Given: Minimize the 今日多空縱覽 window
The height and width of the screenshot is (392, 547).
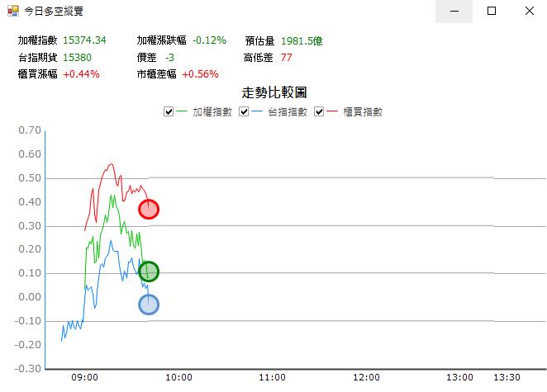Looking at the screenshot, I should point(454,12).
